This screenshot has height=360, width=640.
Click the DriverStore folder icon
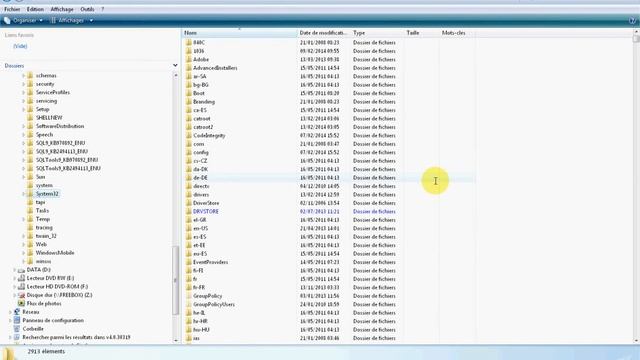(x=188, y=203)
